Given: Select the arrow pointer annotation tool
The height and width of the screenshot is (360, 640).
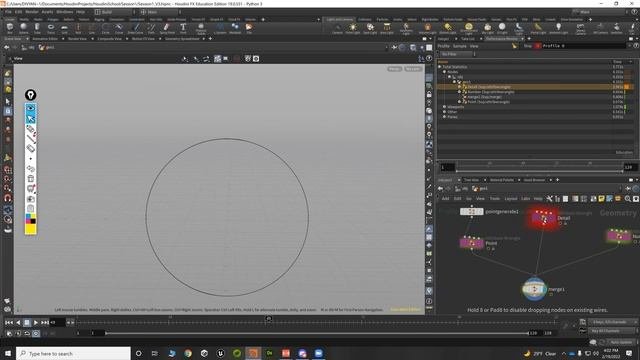Looking at the screenshot, I should [x=31, y=118].
